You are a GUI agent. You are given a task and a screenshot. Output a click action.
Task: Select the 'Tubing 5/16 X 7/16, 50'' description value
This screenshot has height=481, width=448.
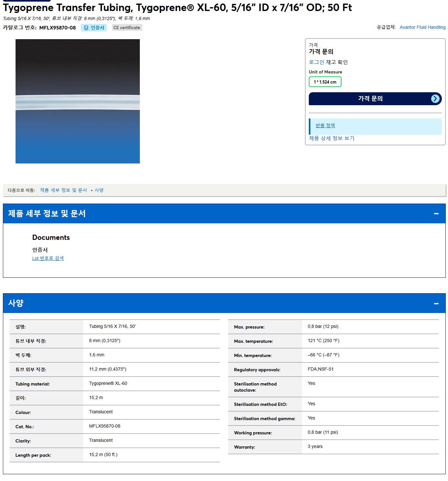click(x=112, y=327)
